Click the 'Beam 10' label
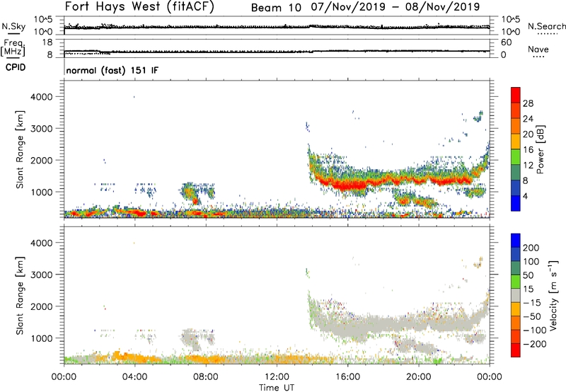 pos(276,8)
